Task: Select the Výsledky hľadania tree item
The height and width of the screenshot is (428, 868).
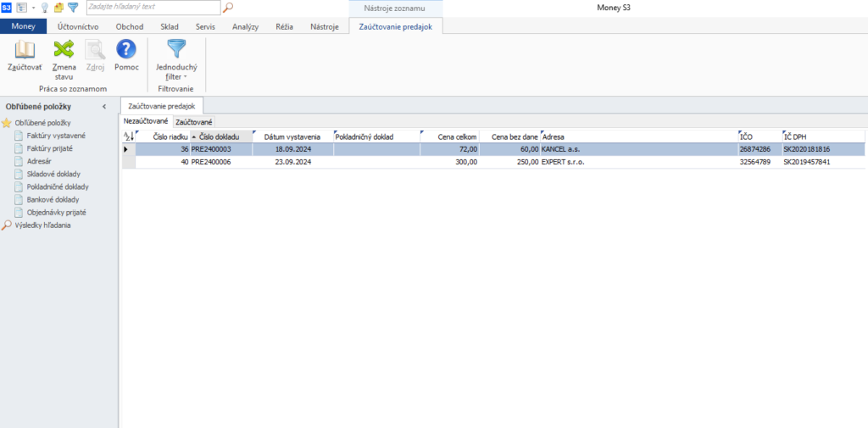Action: [x=42, y=225]
